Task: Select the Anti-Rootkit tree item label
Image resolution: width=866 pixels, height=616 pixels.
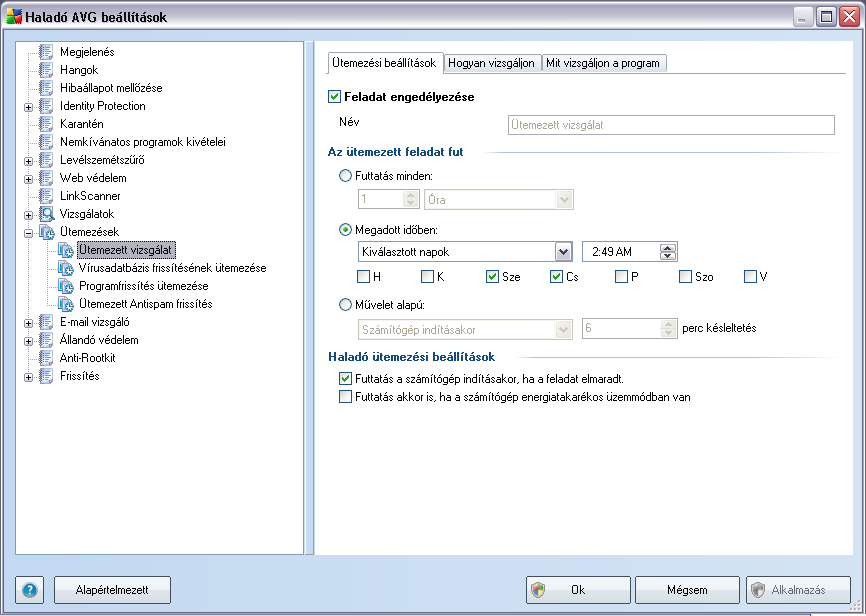Action: 88,358
